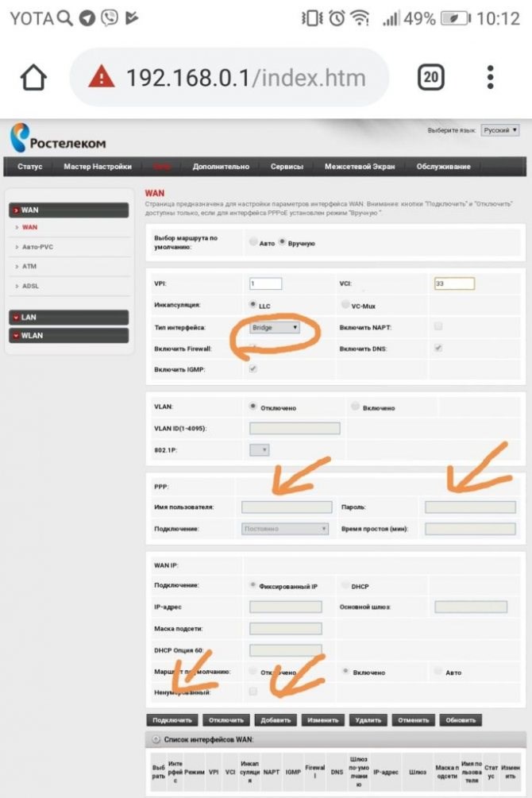Click the Имя пользователя input field
Image resolution: width=532 pixels, height=798 pixels.
(287, 507)
